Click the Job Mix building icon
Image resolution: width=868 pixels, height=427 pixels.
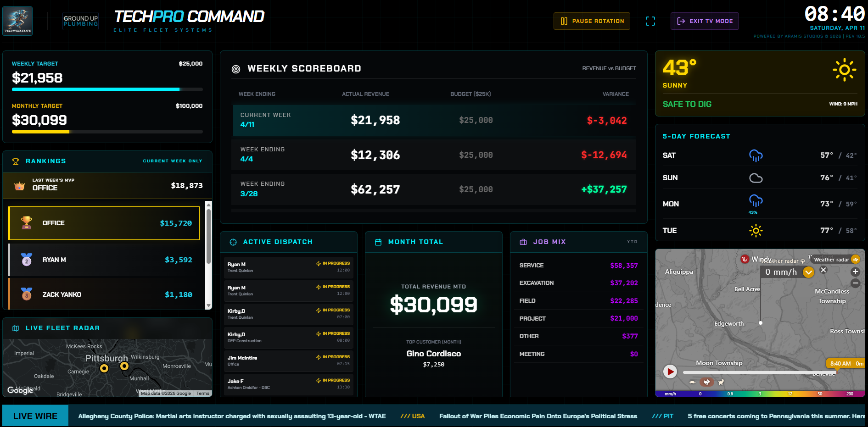523,242
